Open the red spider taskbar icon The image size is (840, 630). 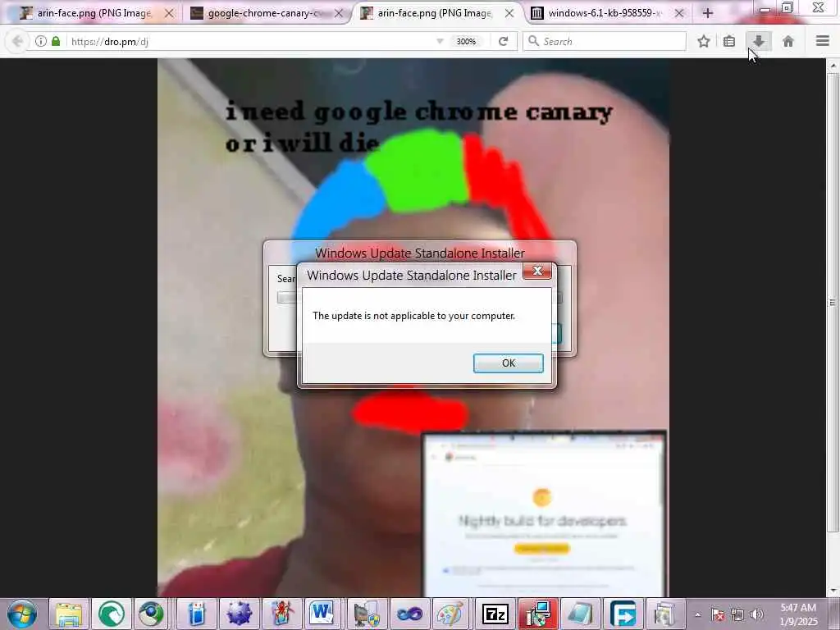(x=282, y=614)
